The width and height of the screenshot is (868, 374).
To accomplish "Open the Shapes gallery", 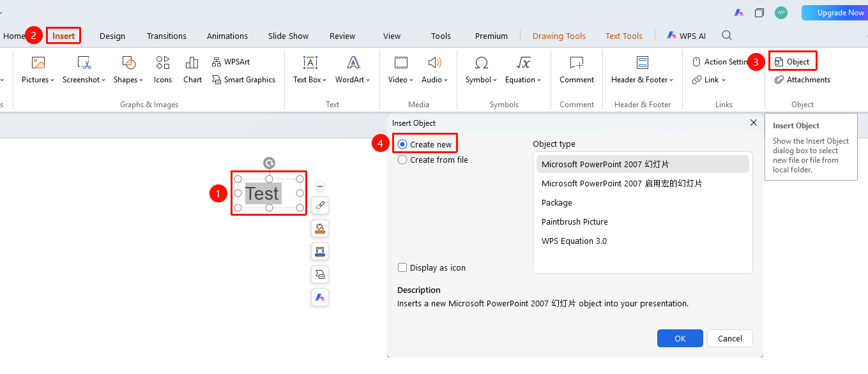I will coord(128,70).
